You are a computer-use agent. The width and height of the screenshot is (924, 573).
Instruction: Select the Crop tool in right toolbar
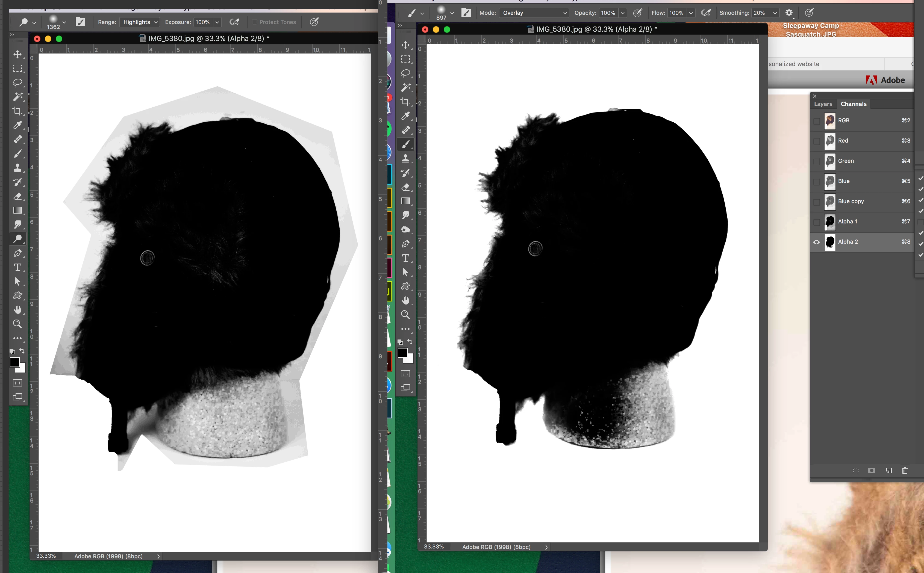[405, 102]
